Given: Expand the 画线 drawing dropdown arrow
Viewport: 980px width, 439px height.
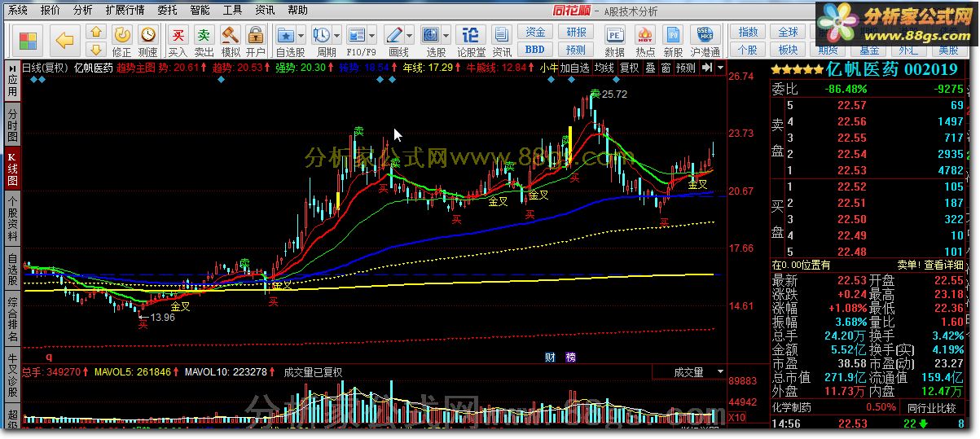Looking at the screenshot, I should tap(410, 36).
